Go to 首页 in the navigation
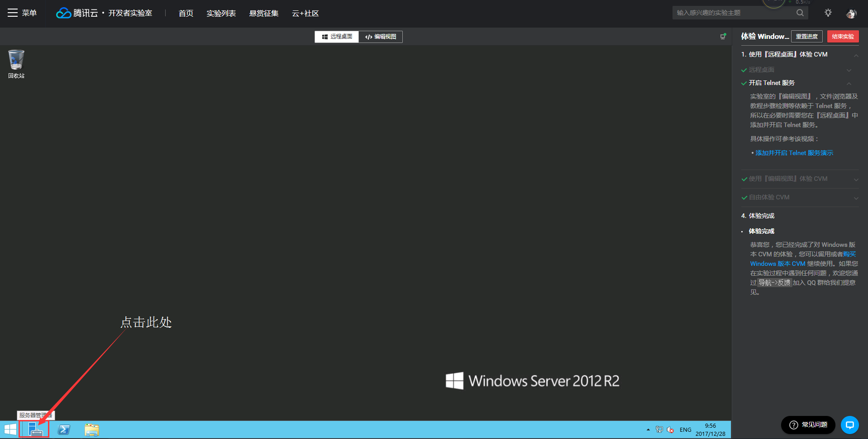 pos(186,13)
